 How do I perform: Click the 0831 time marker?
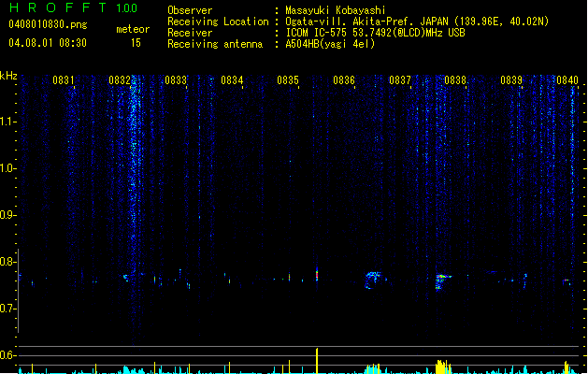click(x=63, y=79)
